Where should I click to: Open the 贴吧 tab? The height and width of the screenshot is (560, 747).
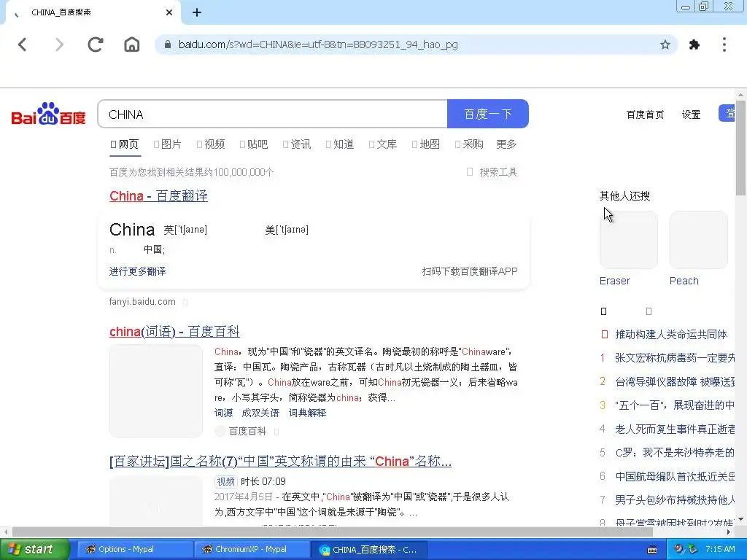[x=254, y=144]
